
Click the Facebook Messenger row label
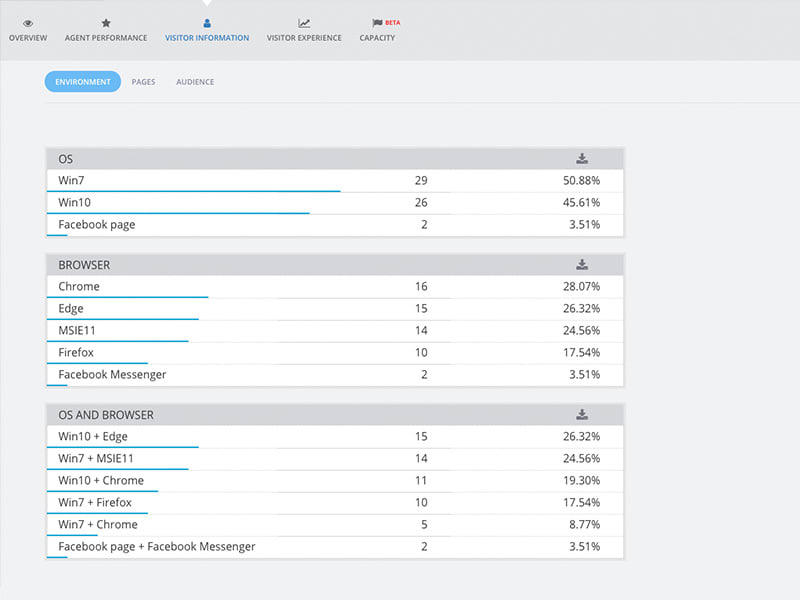click(112, 374)
